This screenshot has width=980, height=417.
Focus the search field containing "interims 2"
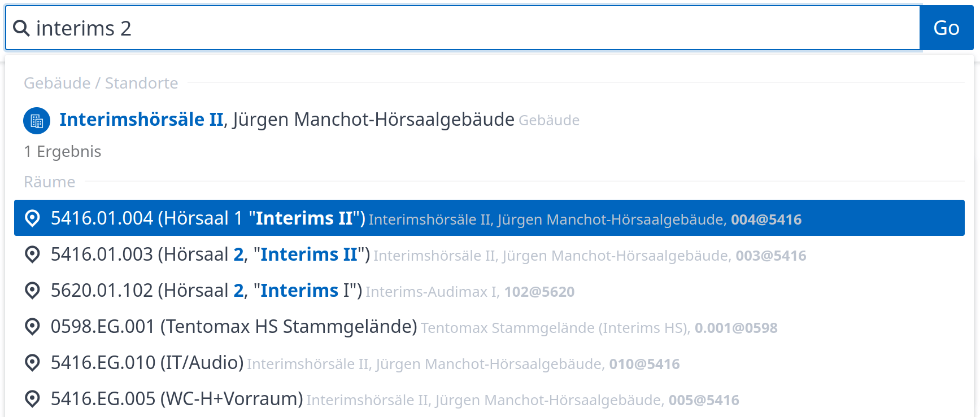(463, 28)
